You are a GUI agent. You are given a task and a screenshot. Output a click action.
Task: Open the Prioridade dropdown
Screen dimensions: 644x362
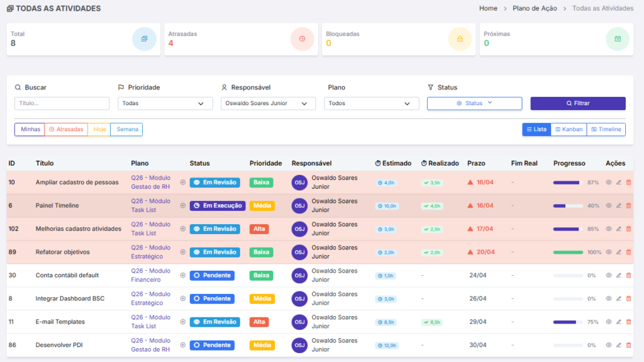click(x=165, y=103)
